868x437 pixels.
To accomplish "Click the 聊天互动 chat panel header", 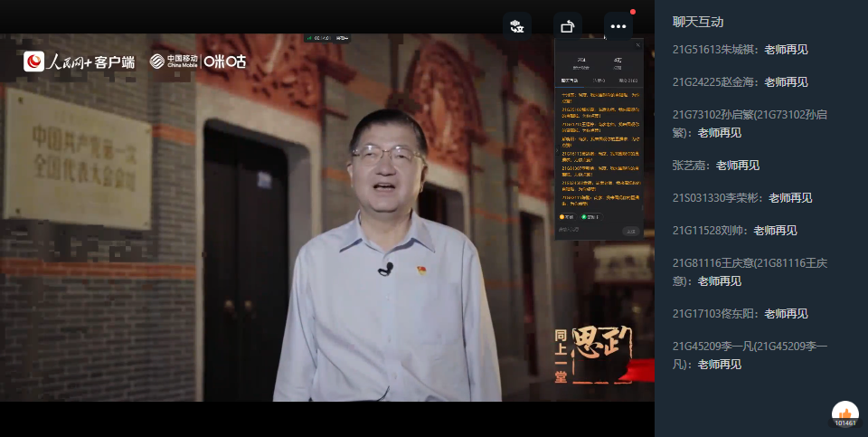I will click(x=698, y=22).
